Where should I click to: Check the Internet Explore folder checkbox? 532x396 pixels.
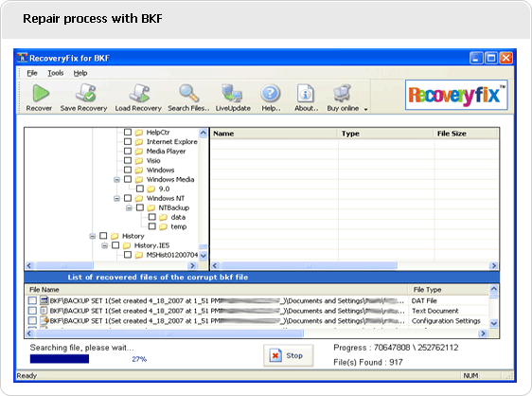tap(128, 141)
